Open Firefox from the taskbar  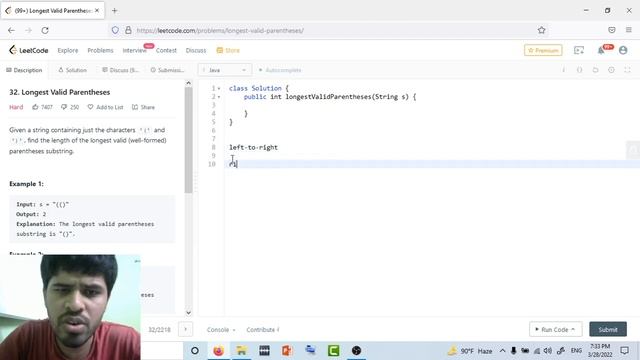[218, 351]
